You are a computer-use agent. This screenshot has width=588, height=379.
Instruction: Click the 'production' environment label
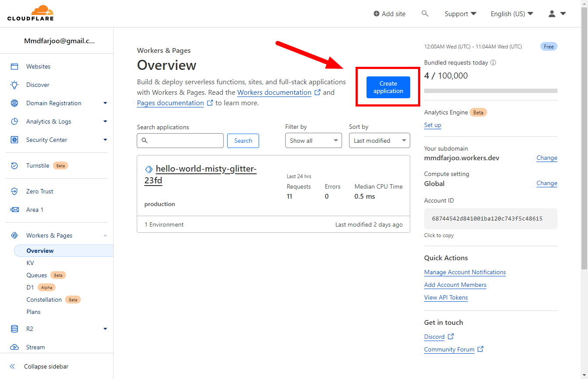pos(160,204)
